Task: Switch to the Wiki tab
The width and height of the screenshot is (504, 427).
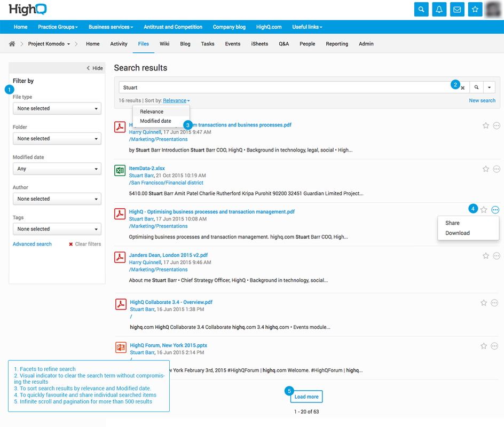Action: pos(164,44)
